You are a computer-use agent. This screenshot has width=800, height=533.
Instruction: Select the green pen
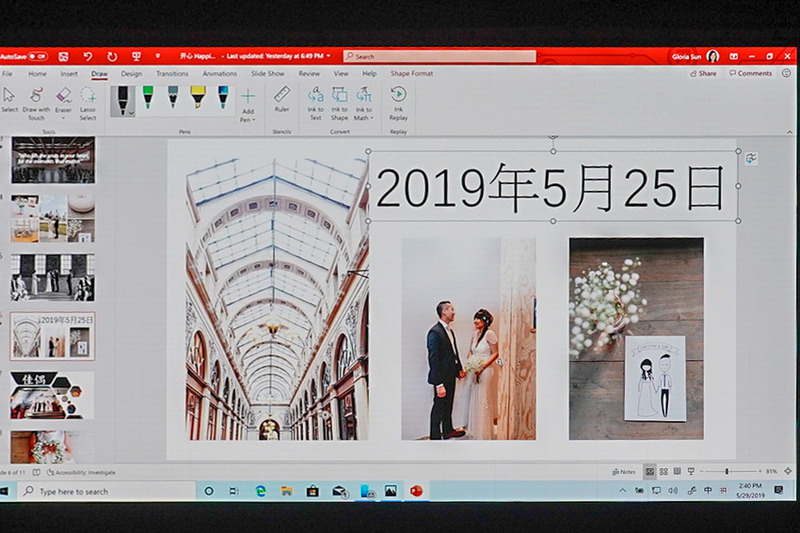pyautogui.click(x=148, y=97)
